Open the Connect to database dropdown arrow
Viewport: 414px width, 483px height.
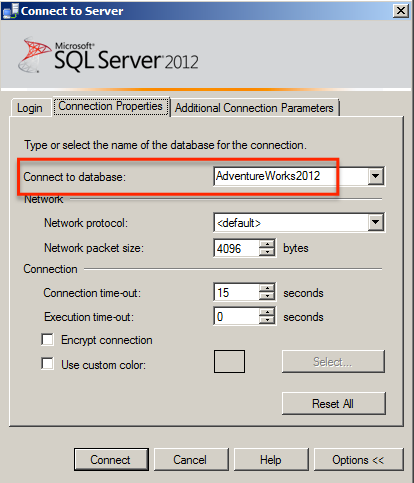click(x=376, y=176)
